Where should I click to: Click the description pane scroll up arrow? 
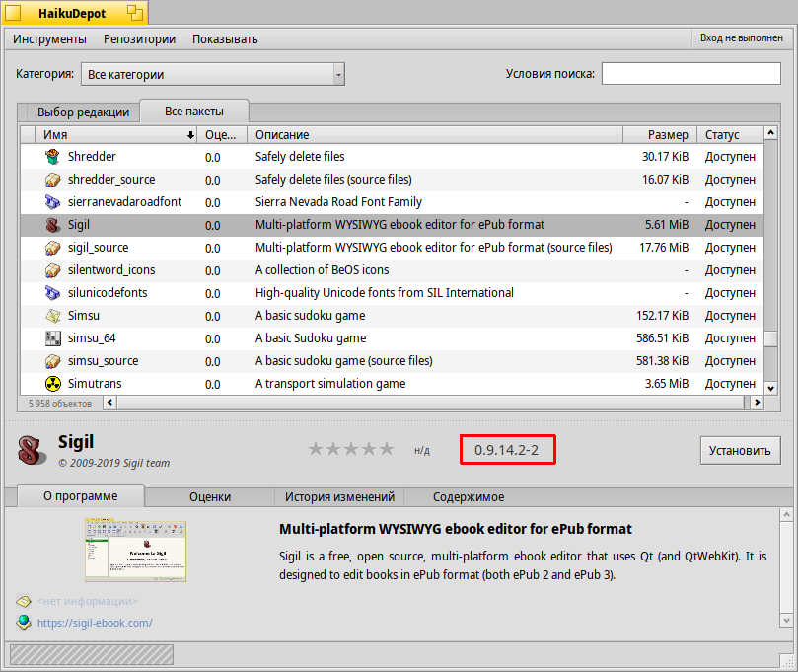click(x=786, y=514)
